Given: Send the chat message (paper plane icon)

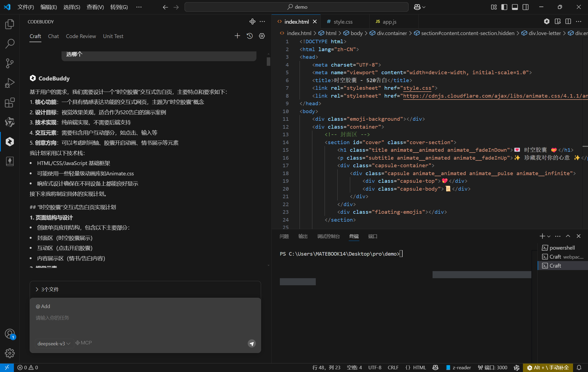Looking at the screenshot, I should point(252,343).
